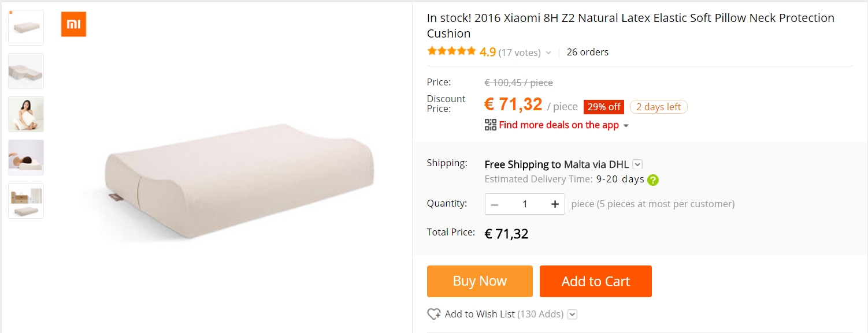868x333 pixels.
Task: Expand the Find more deals arrow
Action: coord(626,126)
